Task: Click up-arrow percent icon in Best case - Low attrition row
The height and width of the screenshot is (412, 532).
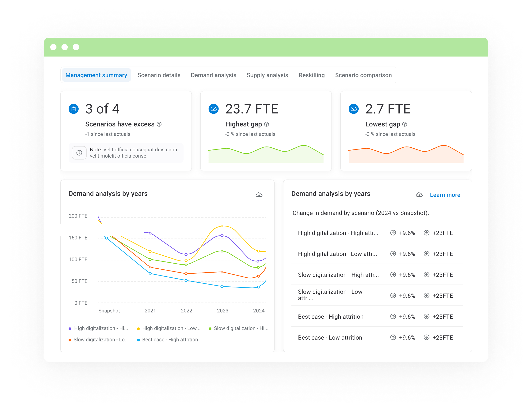Action: coord(393,338)
